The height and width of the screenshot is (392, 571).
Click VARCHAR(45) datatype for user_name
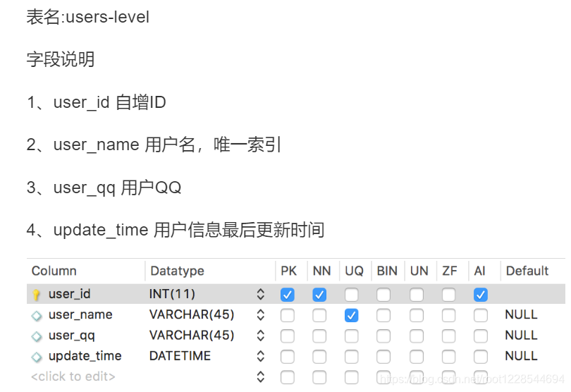(x=192, y=314)
